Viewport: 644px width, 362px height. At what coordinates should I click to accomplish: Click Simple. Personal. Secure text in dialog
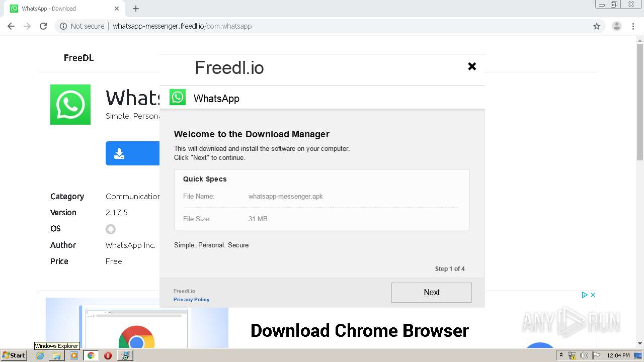211,245
